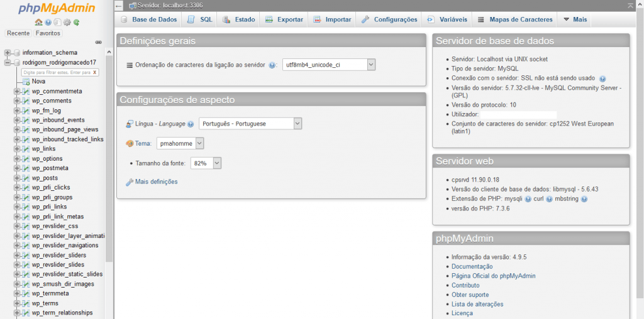Viewport: 644px width, 319px height.
Task: Click the Mais definições link
Action: [156, 182]
